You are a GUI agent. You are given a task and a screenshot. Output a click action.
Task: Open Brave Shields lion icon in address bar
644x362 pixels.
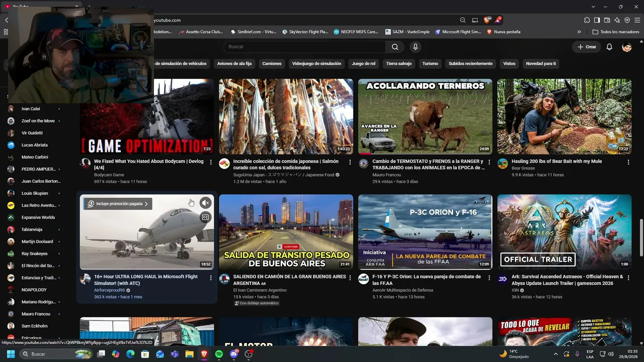pos(487,20)
